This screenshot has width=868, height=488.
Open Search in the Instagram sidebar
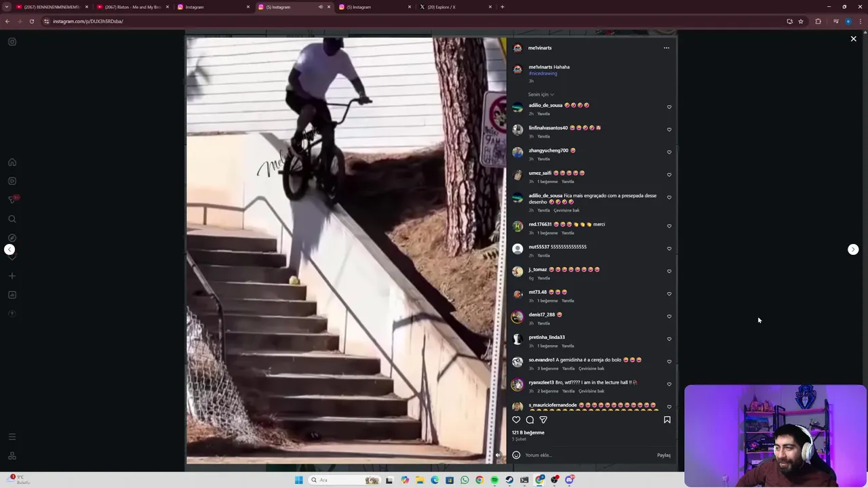point(12,219)
